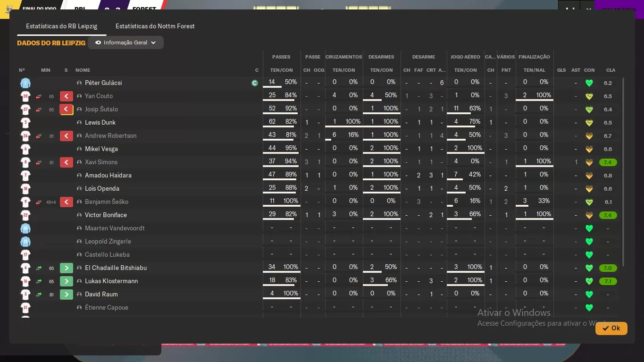Viewport: 644px width, 362px height.
Task: Sort by the PASSES TEN/CON column header
Action: [x=281, y=70]
